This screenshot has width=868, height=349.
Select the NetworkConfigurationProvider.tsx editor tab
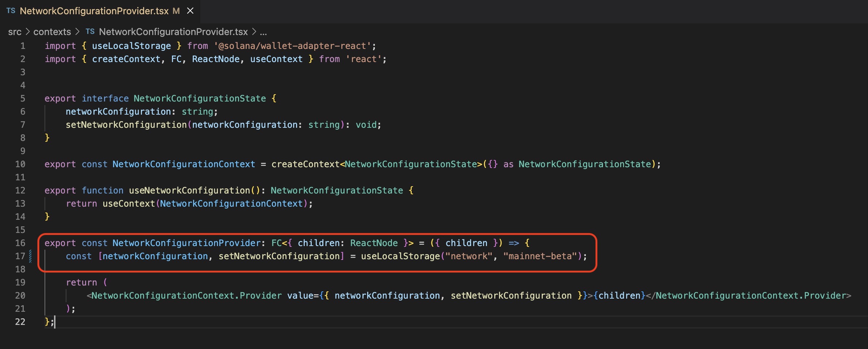[x=94, y=11]
